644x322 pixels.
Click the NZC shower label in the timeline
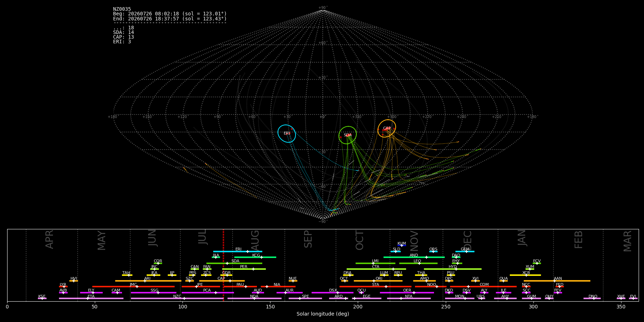pyautogui.click(x=177, y=297)
